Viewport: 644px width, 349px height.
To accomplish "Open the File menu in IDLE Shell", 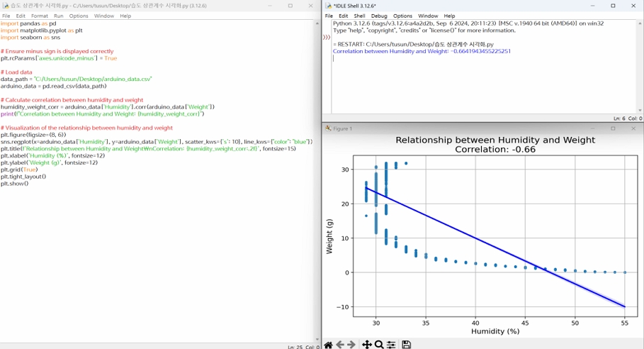I will [329, 16].
